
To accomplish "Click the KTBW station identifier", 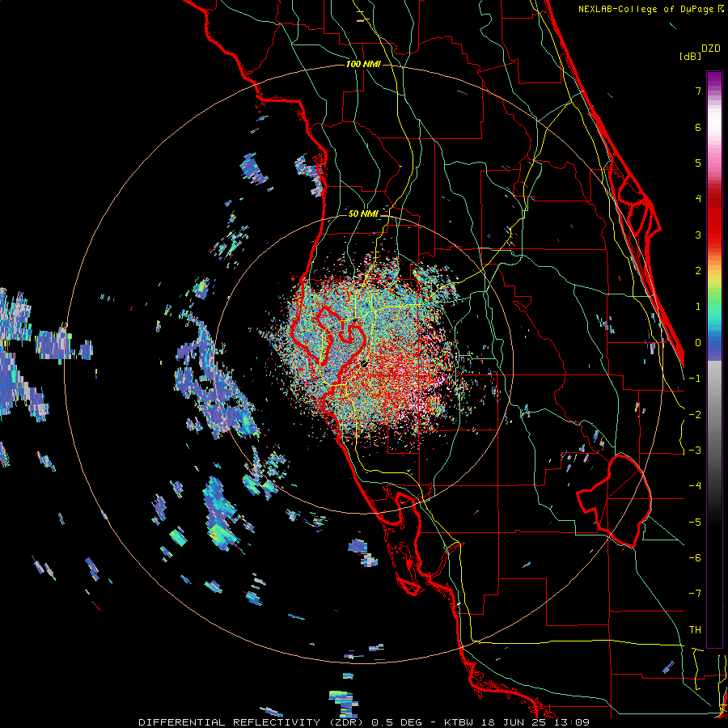I will tap(459, 722).
